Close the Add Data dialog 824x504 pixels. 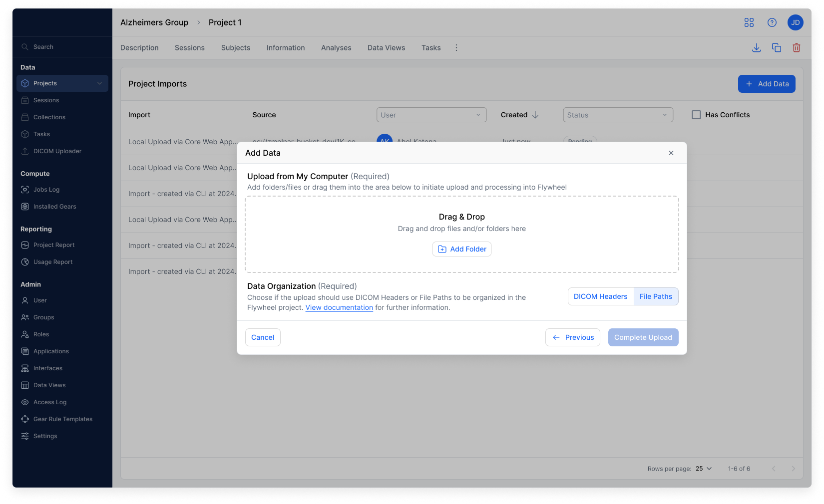click(671, 153)
